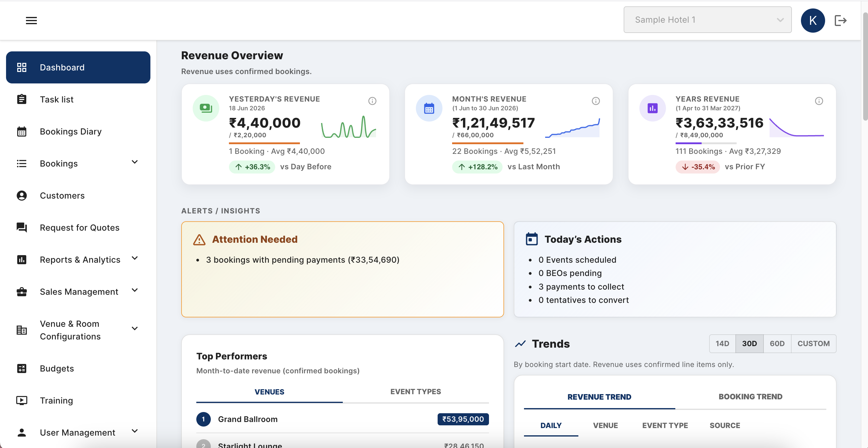Image resolution: width=868 pixels, height=448 pixels.
Task: Open the K user avatar
Action: [x=813, y=20]
